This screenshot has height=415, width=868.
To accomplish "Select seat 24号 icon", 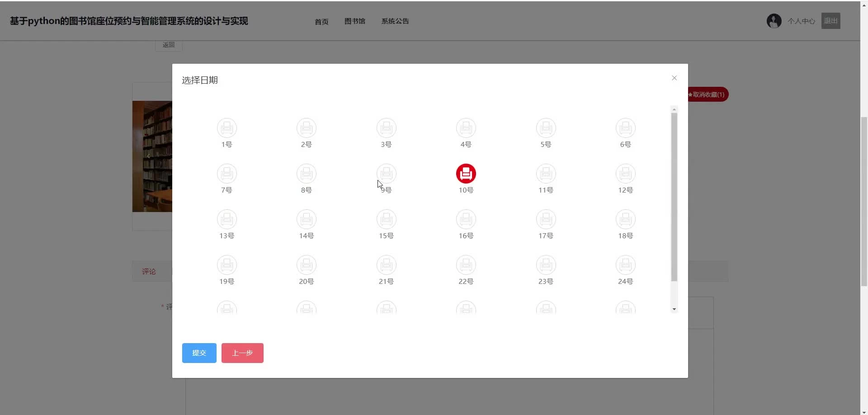I will click(x=626, y=265).
